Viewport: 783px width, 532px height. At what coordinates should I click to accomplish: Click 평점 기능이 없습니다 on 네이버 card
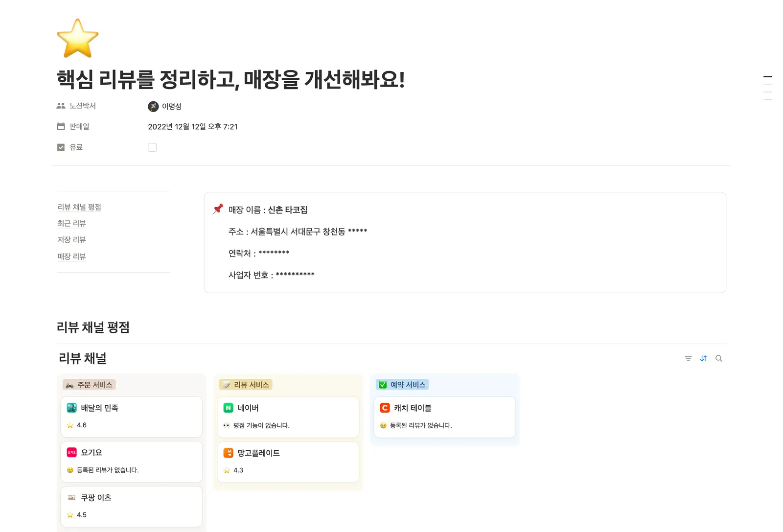point(261,425)
